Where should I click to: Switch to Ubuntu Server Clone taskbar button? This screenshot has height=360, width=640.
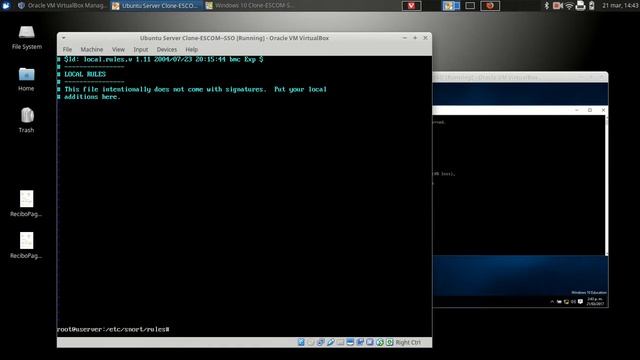pos(157,5)
